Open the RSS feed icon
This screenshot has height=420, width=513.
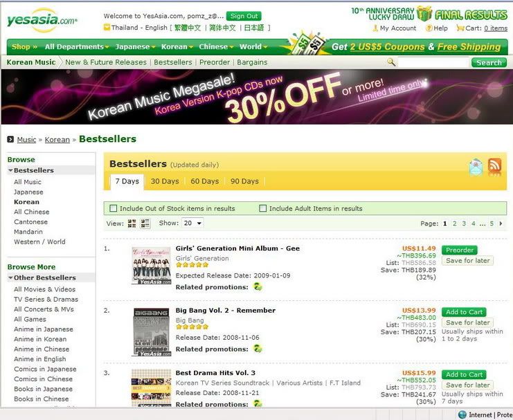coord(494,166)
